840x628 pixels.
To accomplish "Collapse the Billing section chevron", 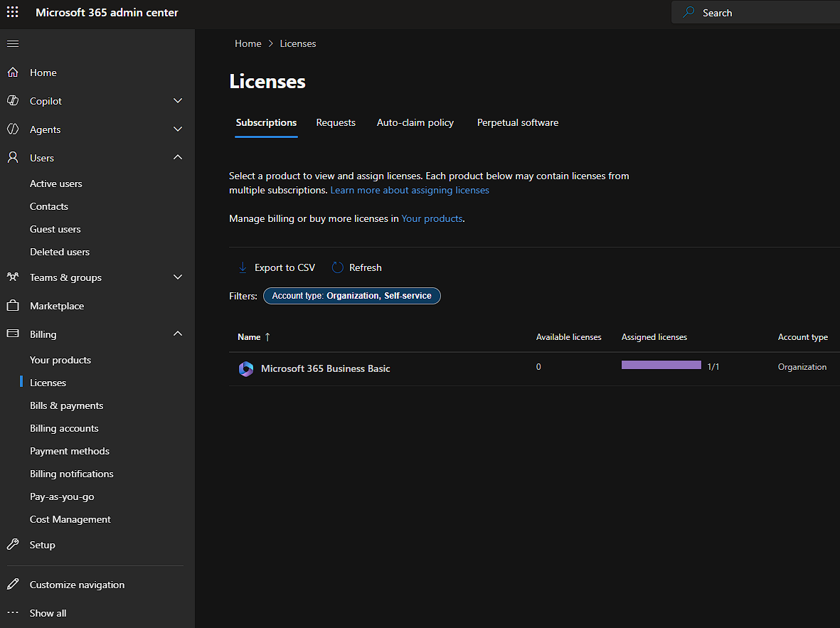I will [x=178, y=334].
